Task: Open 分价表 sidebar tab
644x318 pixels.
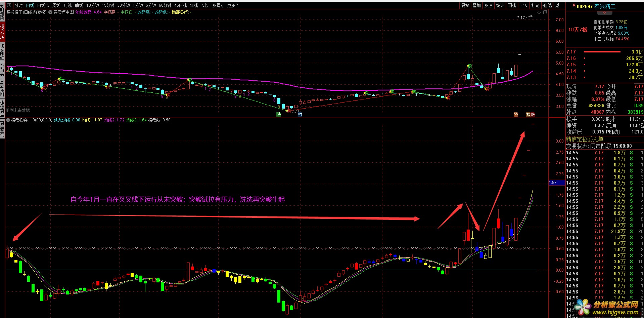Action: tap(2, 71)
